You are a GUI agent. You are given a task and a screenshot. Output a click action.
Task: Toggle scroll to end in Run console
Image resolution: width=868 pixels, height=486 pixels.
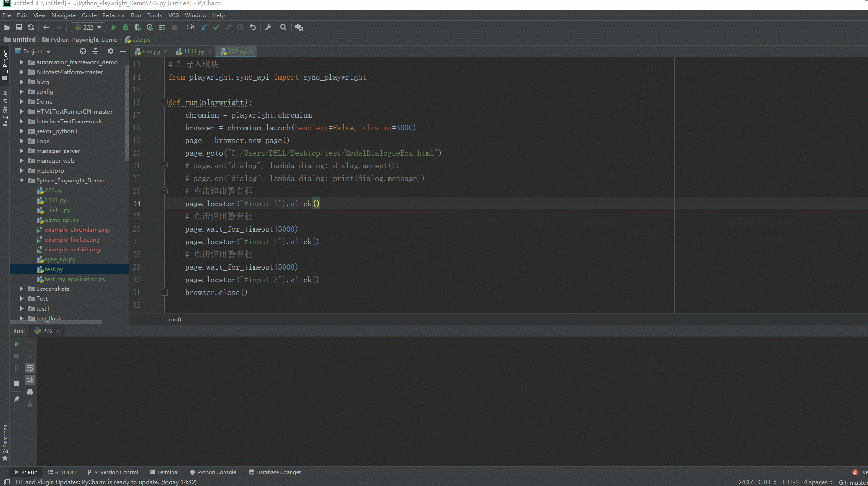coord(30,380)
